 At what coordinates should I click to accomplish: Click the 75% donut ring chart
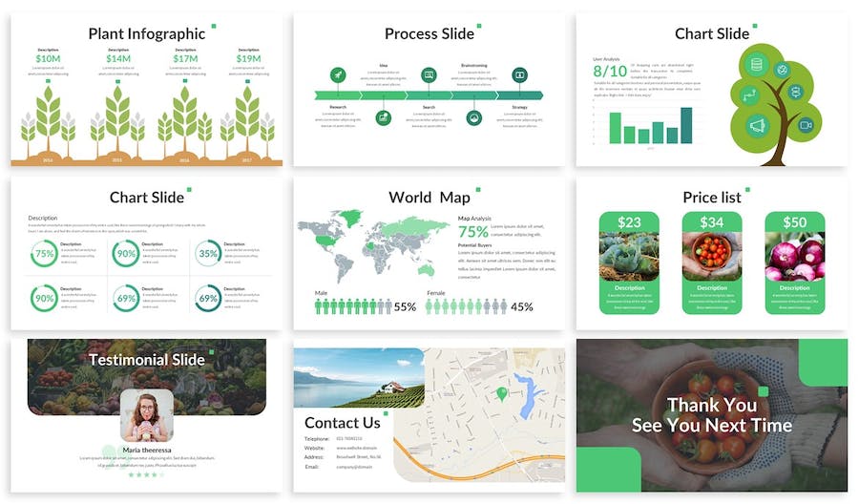[44, 254]
